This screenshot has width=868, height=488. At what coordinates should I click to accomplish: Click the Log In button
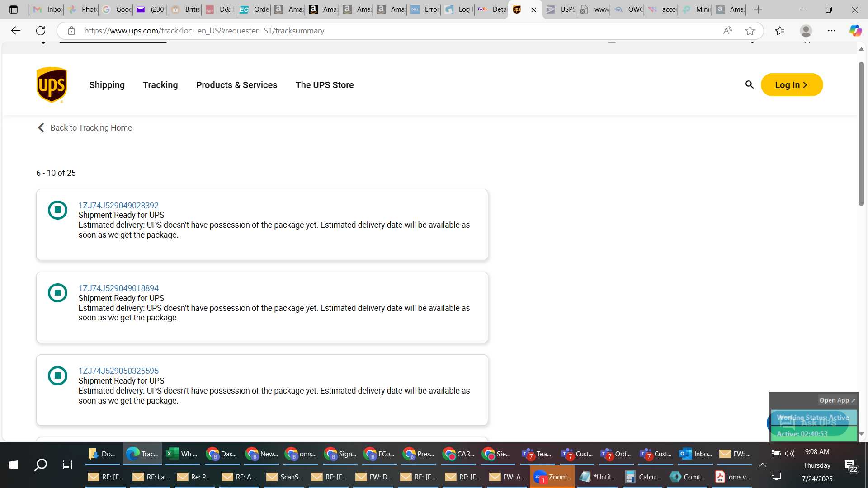(792, 85)
